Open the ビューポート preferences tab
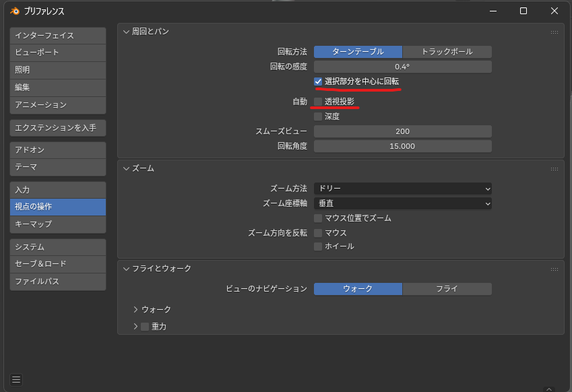Screen dimensions: 572x392 click(x=58, y=53)
